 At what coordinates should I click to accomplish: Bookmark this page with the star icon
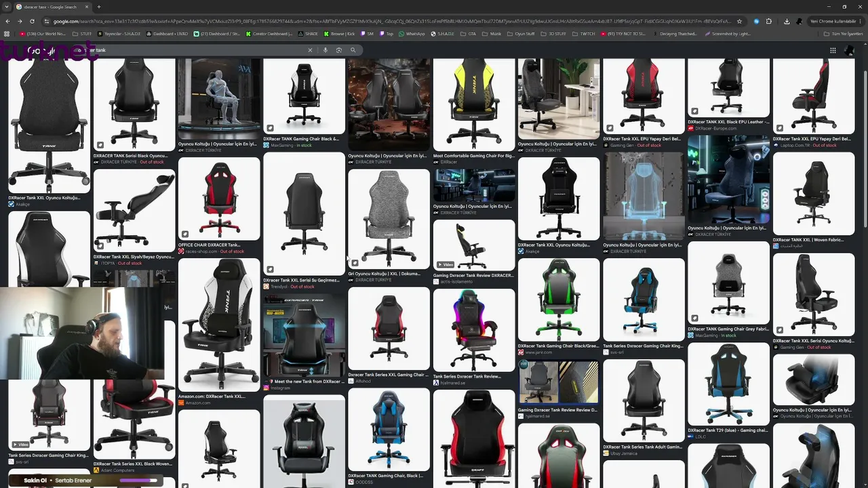[x=739, y=21]
